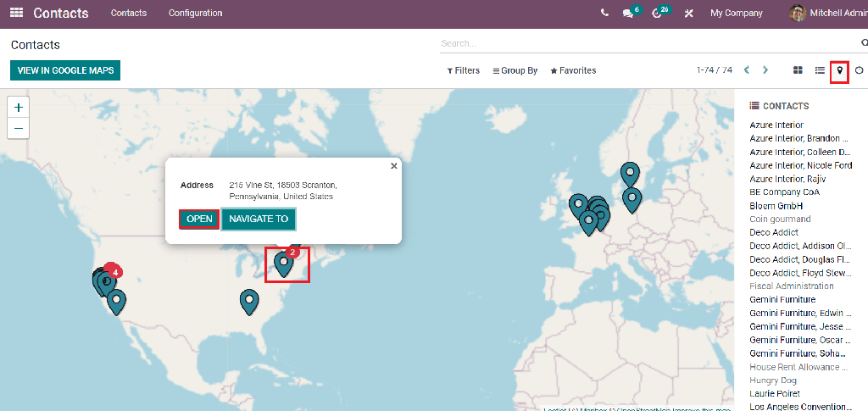
Task: Close the address popup
Action: (393, 166)
